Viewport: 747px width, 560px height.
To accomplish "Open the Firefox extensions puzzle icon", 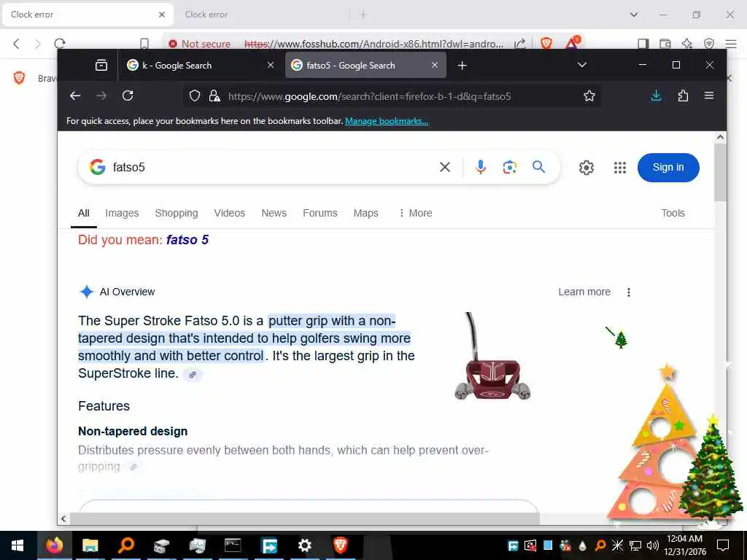I will [x=683, y=96].
